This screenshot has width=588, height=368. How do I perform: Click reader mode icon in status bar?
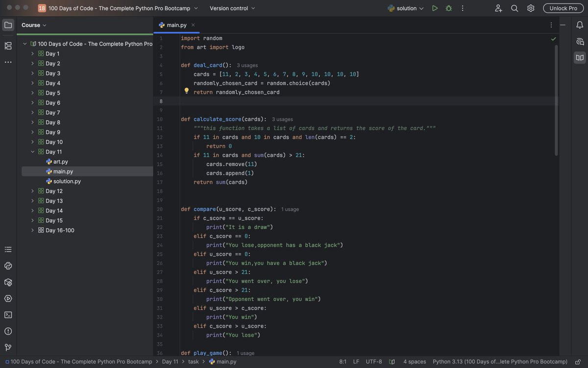tap(392, 362)
